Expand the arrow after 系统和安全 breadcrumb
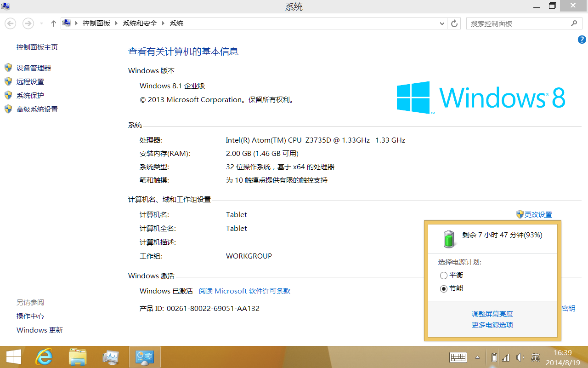Viewport: 588px width, 368px height. pyautogui.click(x=163, y=23)
